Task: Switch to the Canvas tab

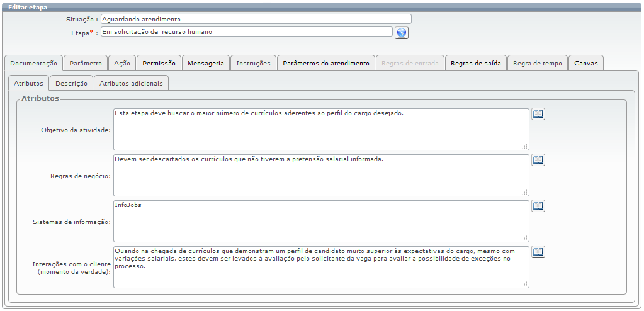Action: [586, 63]
